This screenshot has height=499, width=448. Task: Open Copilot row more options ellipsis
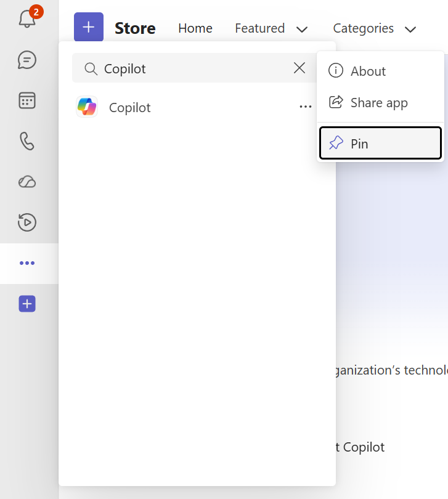click(x=306, y=107)
